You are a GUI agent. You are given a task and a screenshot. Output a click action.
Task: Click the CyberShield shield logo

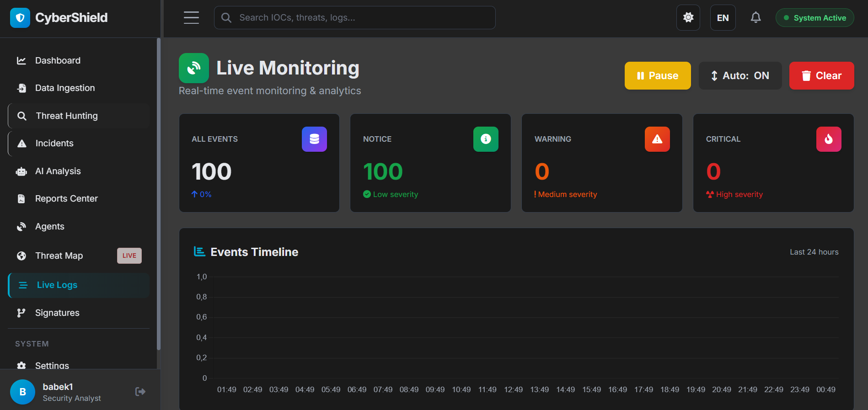tap(20, 18)
